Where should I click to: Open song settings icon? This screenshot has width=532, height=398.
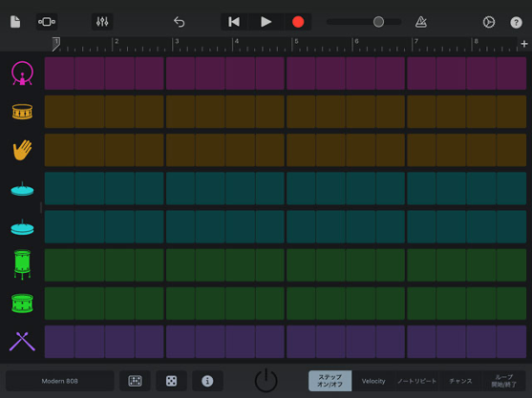click(489, 22)
